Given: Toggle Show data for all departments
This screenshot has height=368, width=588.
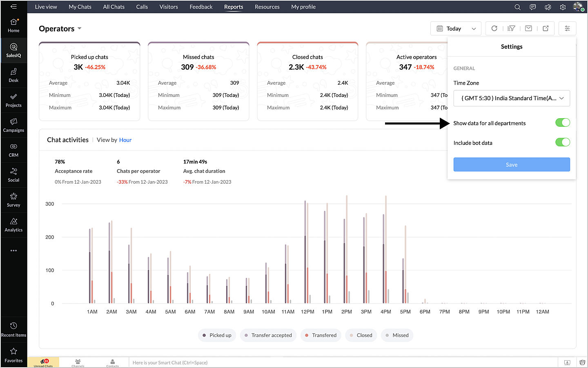Looking at the screenshot, I should click(x=562, y=123).
